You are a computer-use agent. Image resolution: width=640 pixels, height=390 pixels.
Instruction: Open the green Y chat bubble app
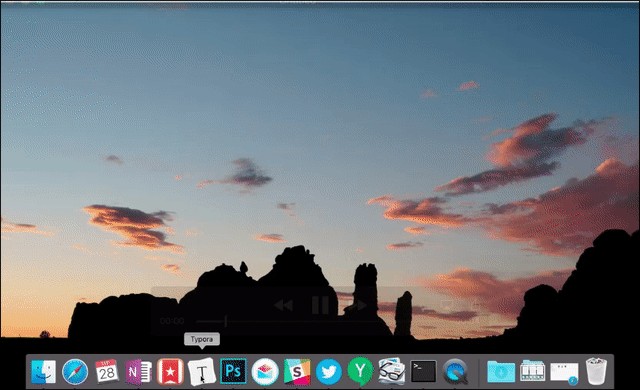click(x=360, y=371)
